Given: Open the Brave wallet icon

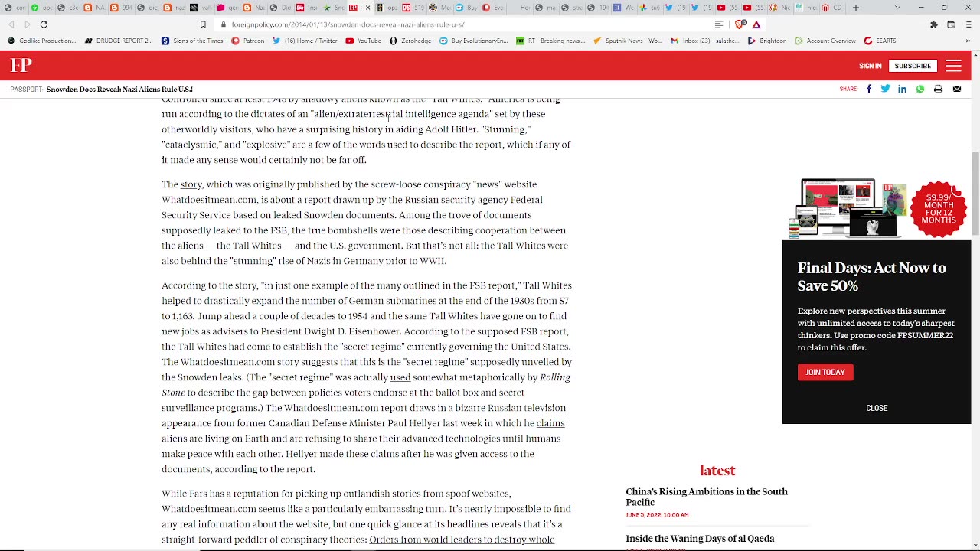Looking at the screenshot, I should pyautogui.click(x=951, y=24).
